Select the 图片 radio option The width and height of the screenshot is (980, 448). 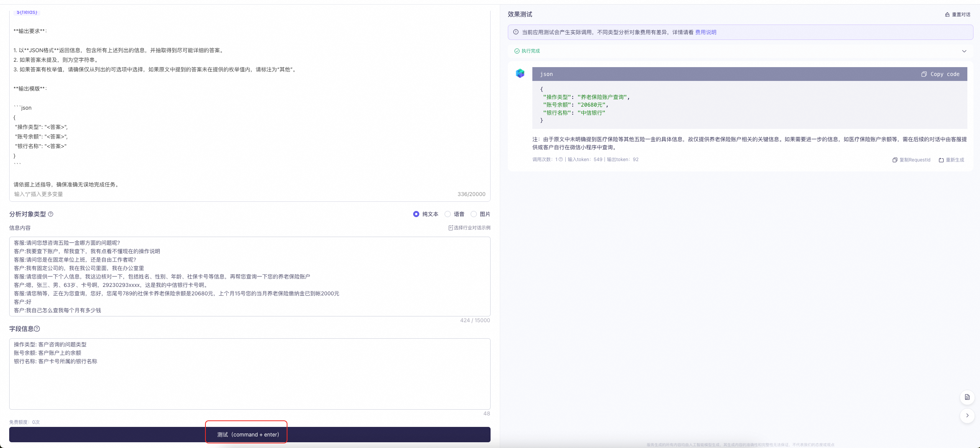(474, 214)
